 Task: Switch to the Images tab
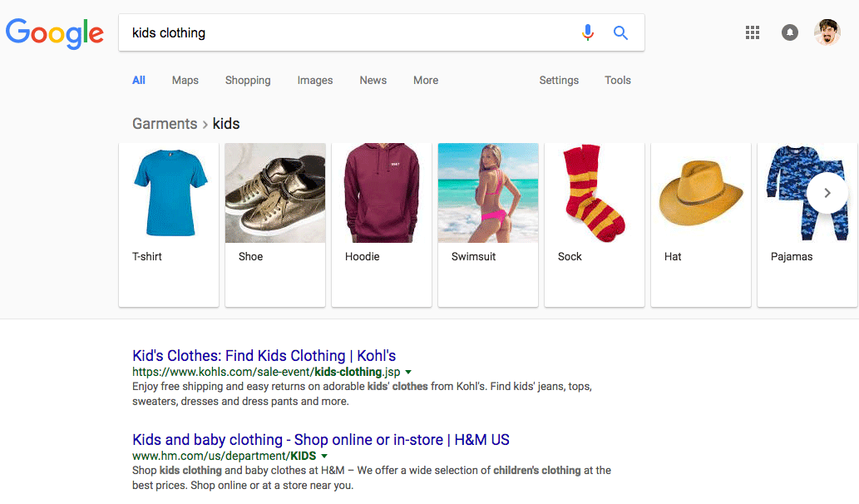click(314, 80)
